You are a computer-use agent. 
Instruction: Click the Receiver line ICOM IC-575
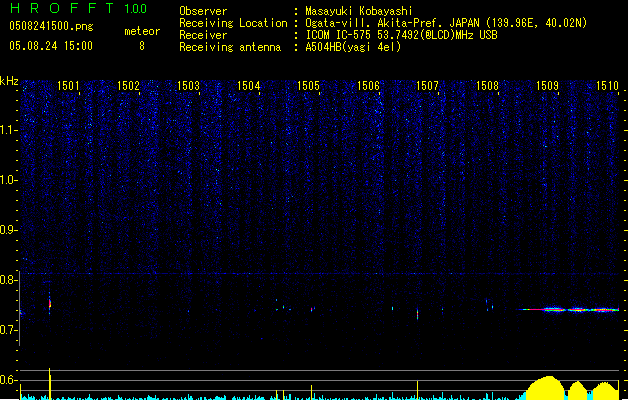point(401,35)
